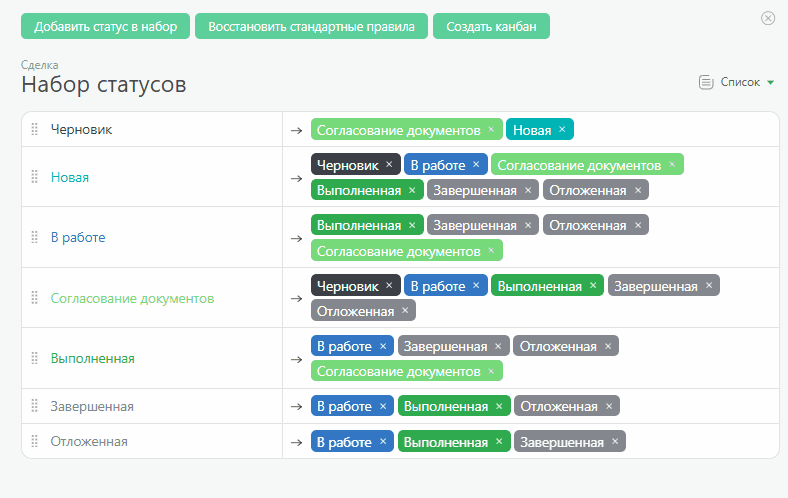Remove 'Отложенная' tag from Выполненная row
This screenshot has width=788, height=498.
coord(608,346)
